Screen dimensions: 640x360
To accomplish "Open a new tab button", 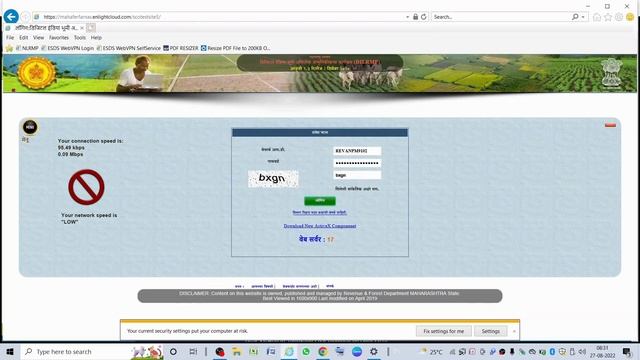I will [91, 28].
